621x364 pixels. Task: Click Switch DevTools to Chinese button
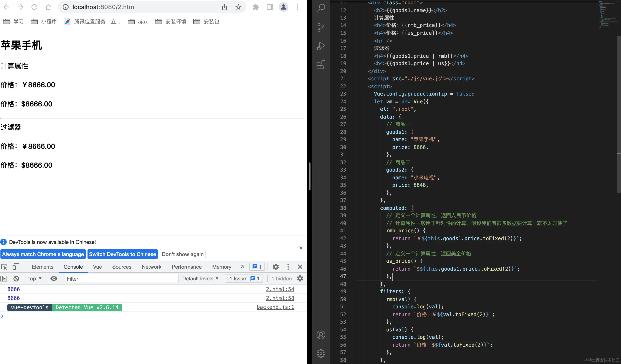(122, 254)
